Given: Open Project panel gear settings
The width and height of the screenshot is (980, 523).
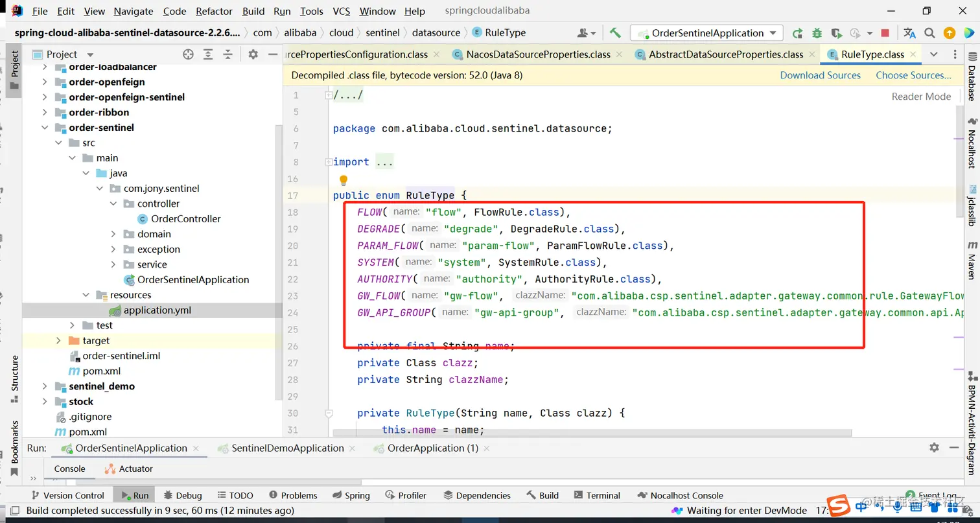Looking at the screenshot, I should click(x=253, y=54).
